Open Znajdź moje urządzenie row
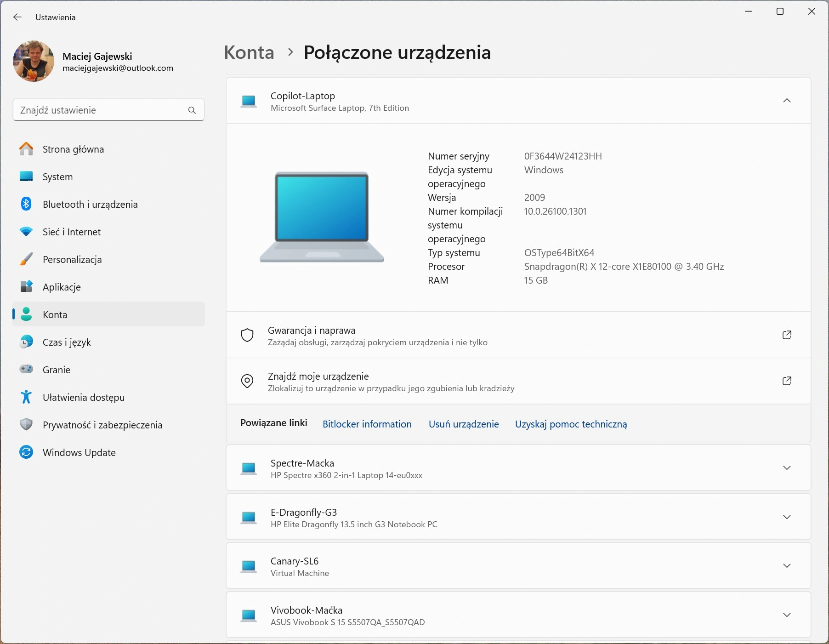829x644 pixels. 518,381
